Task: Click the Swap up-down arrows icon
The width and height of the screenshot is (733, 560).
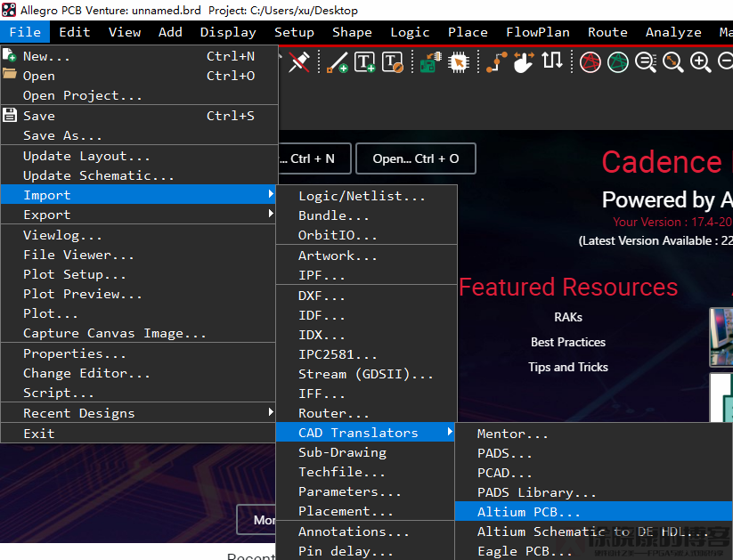Action: (553, 62)
